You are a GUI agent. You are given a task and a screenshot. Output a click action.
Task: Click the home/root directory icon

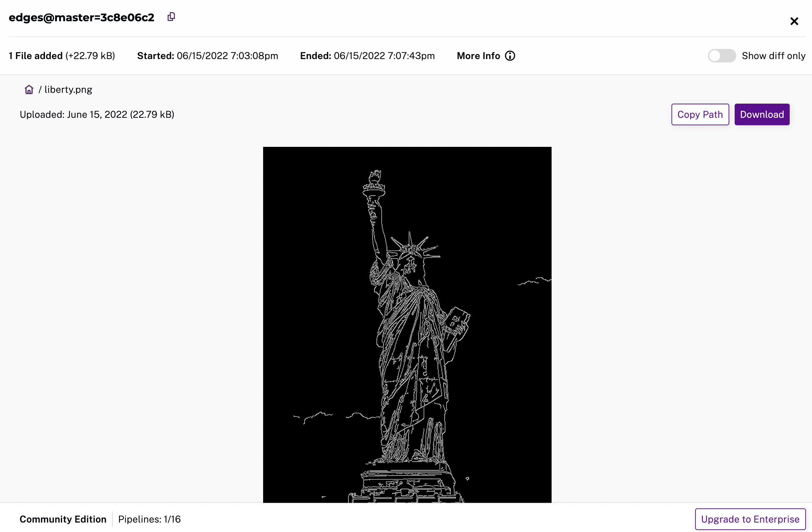coord(29,90)
